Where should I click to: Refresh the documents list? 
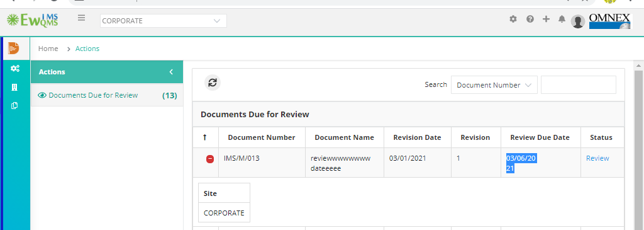[x=213, y=83]
